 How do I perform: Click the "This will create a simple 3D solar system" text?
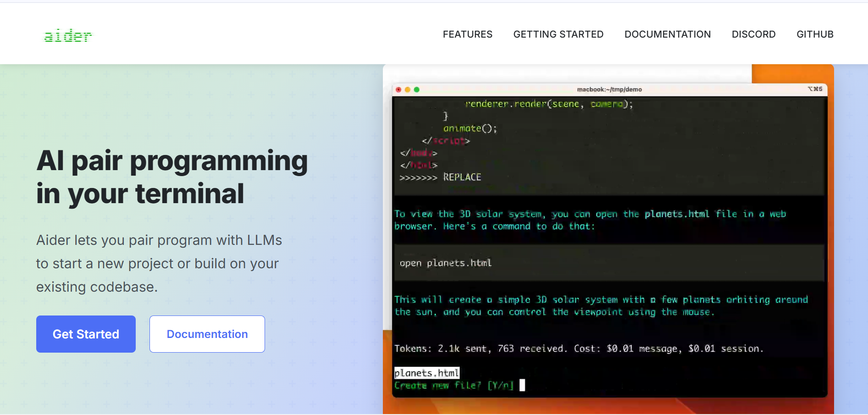(601, 306)
